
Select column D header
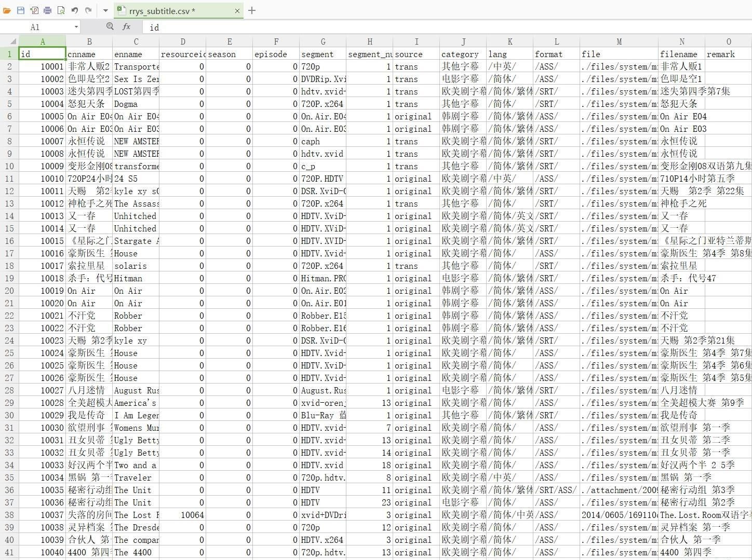point(183,42)
